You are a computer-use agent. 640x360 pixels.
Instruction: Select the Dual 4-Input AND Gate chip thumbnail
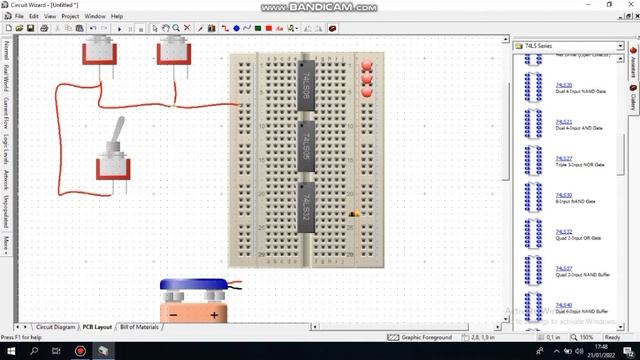coord(533,124)
